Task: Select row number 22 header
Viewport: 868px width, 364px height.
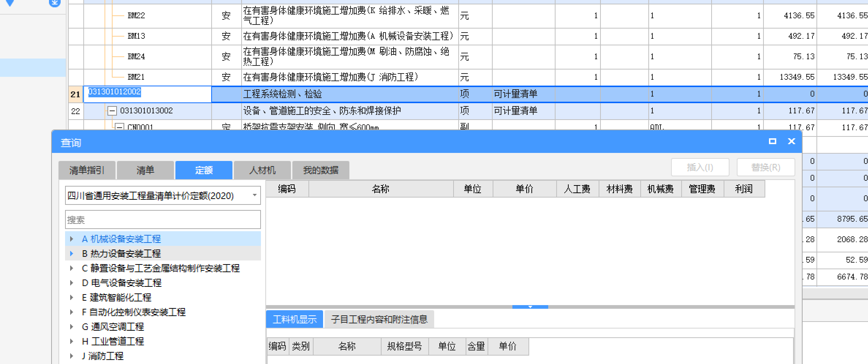Action: 76,111
